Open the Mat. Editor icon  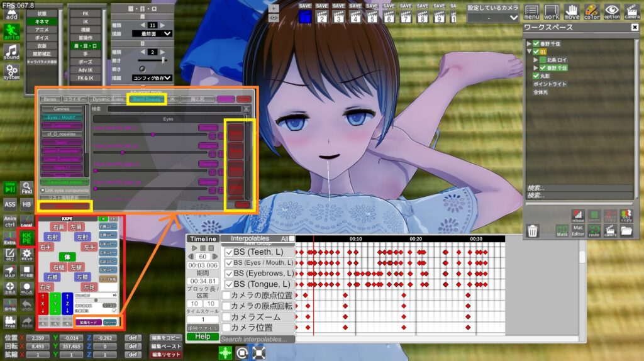pyautogui.click(x=578, y=231)
